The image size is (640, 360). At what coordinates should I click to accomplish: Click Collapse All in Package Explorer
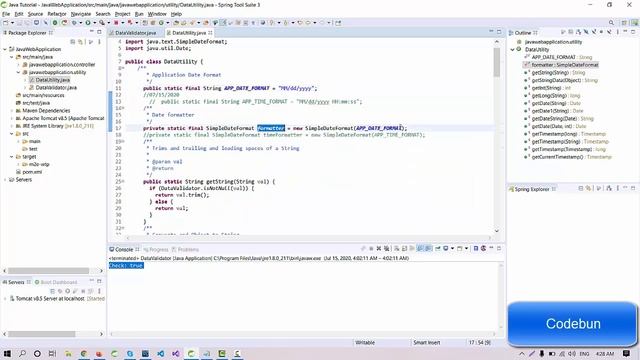pos(73,42)
